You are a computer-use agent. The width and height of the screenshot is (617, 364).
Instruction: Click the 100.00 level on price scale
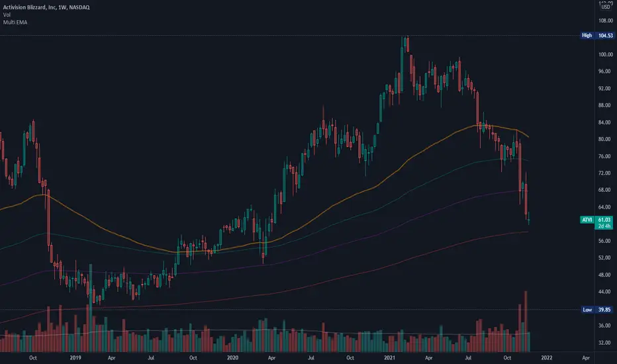click(x=606, y=54)
